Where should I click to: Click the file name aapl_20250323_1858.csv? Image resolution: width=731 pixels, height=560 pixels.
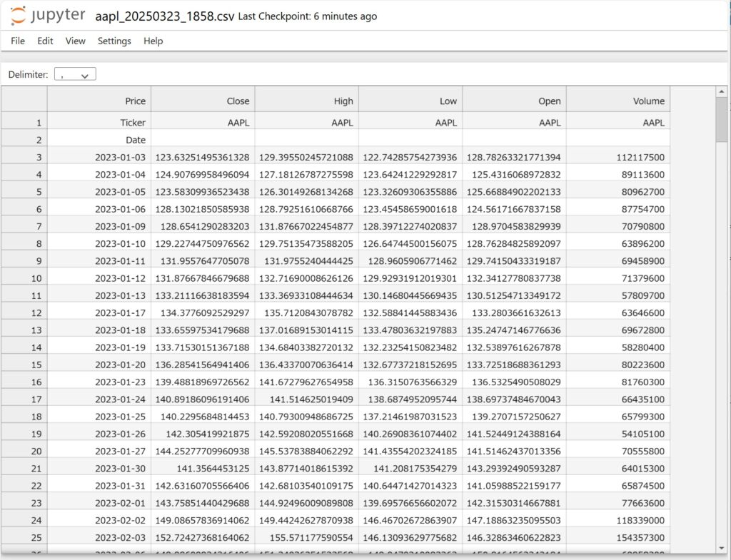[x=164, y=16]
